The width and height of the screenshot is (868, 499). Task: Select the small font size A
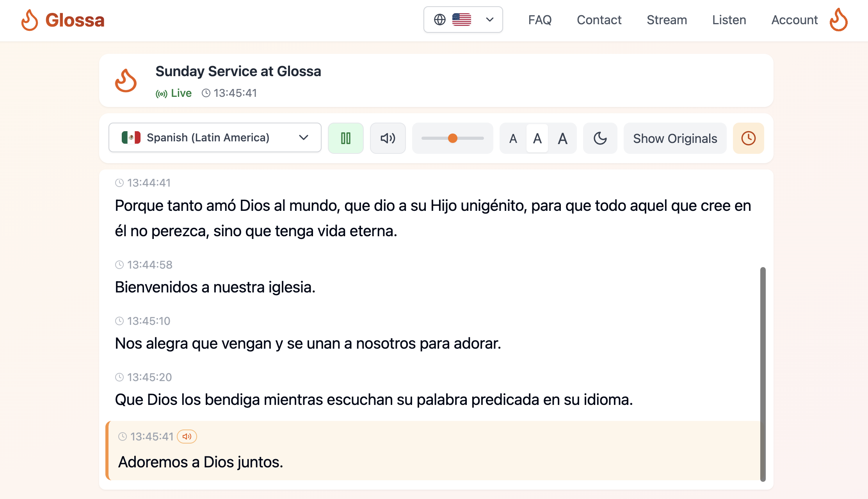pyautogui.click(x=513, y=139)
